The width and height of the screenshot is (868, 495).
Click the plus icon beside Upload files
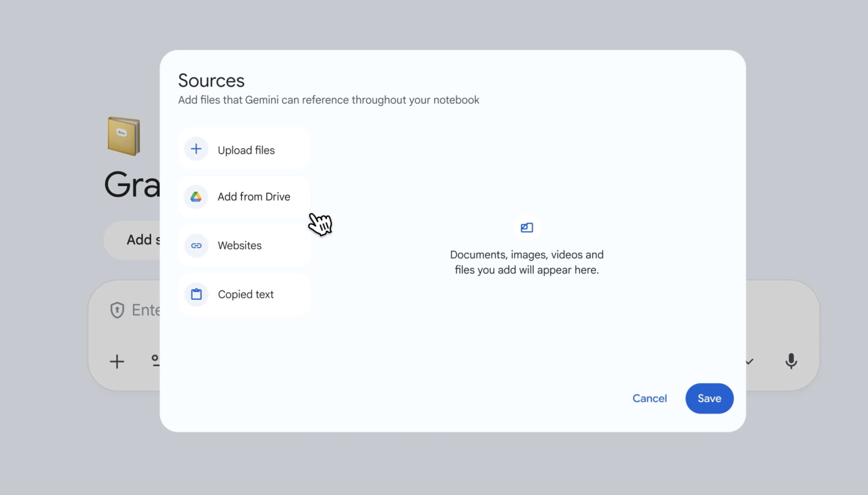pos(196,149)
